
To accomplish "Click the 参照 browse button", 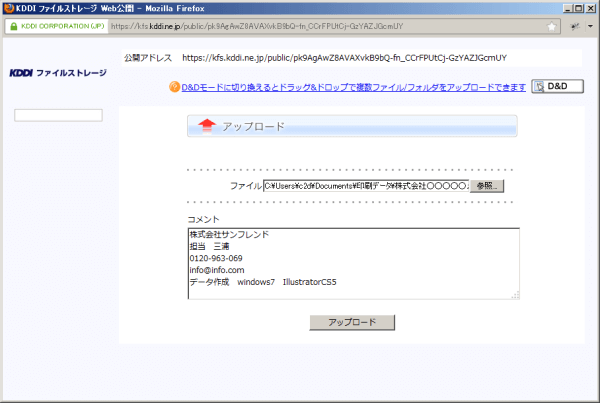I will (x=486, y=185).
